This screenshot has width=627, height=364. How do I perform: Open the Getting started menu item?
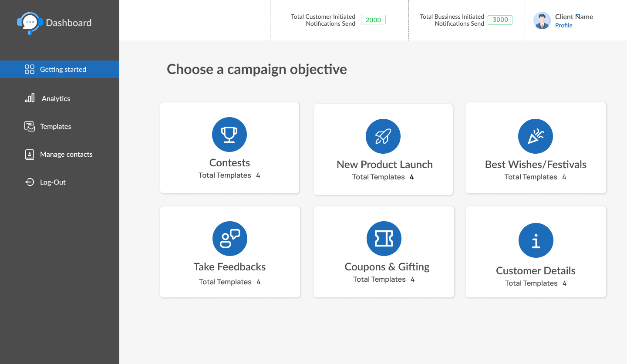coord(63,69)
